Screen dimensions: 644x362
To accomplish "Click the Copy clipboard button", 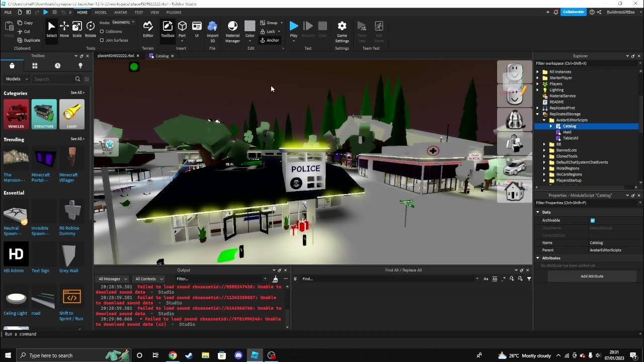I will point(25,23).
